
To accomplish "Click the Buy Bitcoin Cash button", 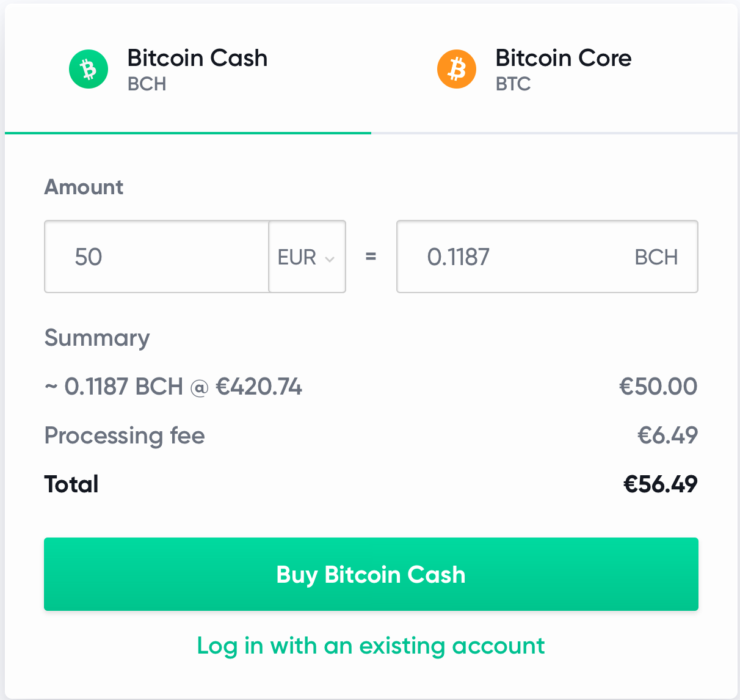I will (371, 574).
